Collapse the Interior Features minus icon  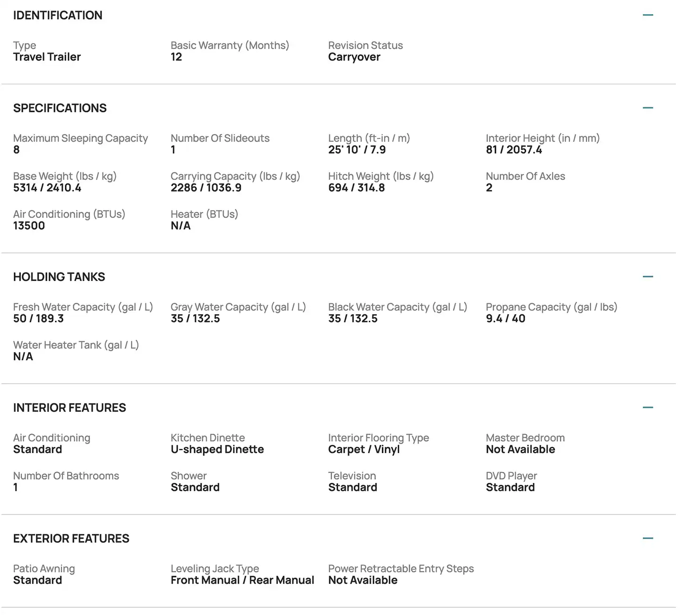tap(648, 408)
